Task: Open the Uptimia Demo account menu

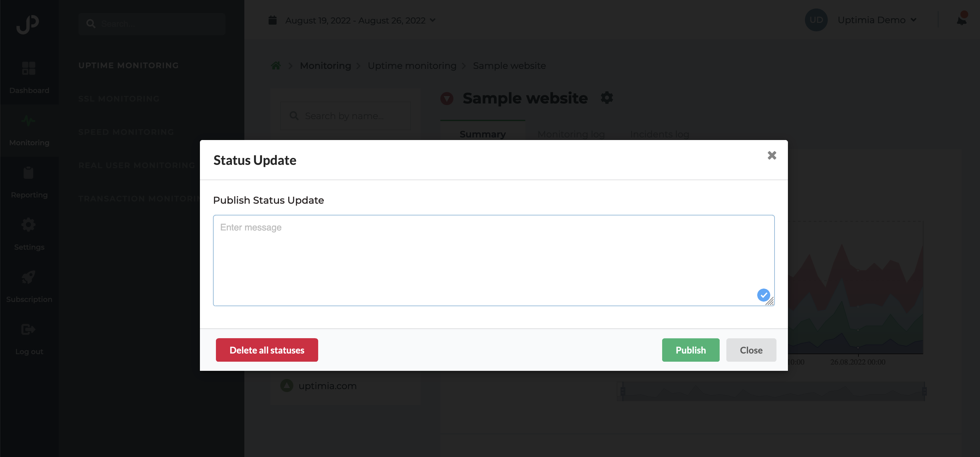Action: [x=876, y=20]
